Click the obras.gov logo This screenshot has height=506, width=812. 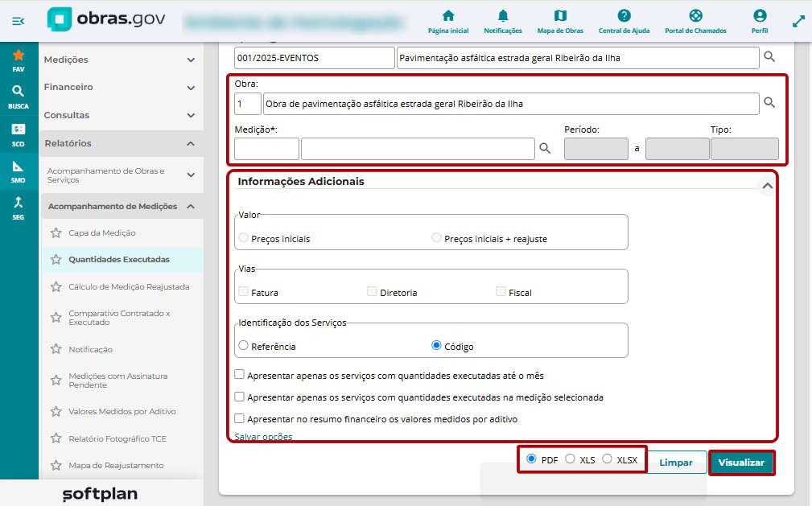(x=106, y=19)
